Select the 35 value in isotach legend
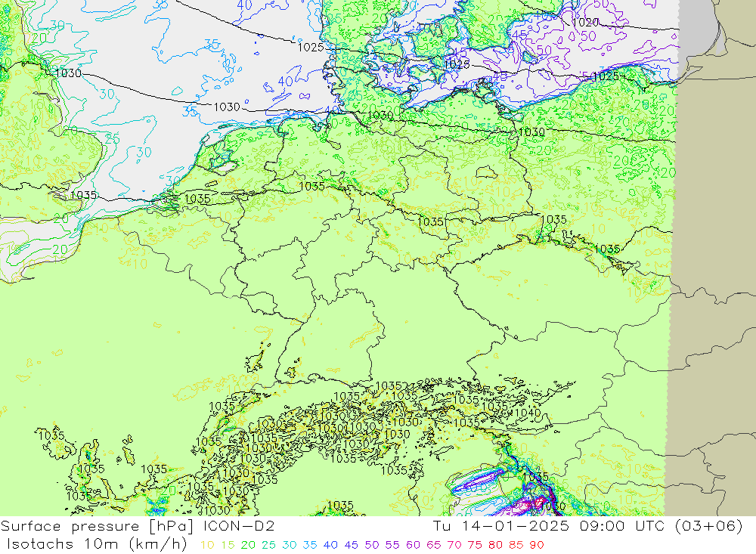Image resolution: width=756 pixels, height=554 pixels. click(309, 546)
